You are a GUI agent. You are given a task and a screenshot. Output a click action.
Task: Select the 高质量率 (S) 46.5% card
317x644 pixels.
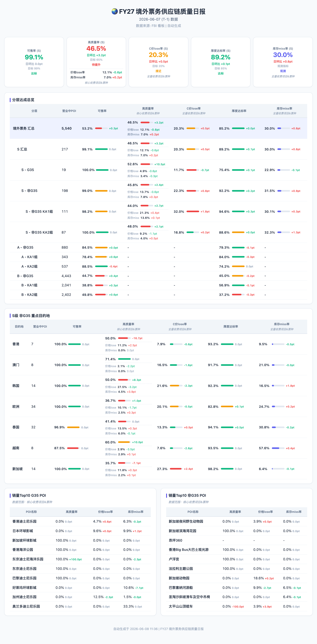pyautogui.click(x=96, y=62)
